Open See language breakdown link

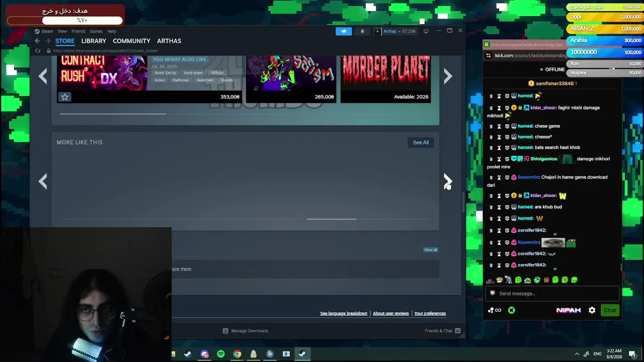point(344,313)
